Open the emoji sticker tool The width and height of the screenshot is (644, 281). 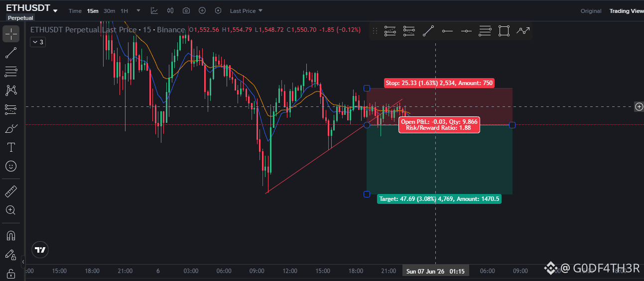[x=11, y=166]
